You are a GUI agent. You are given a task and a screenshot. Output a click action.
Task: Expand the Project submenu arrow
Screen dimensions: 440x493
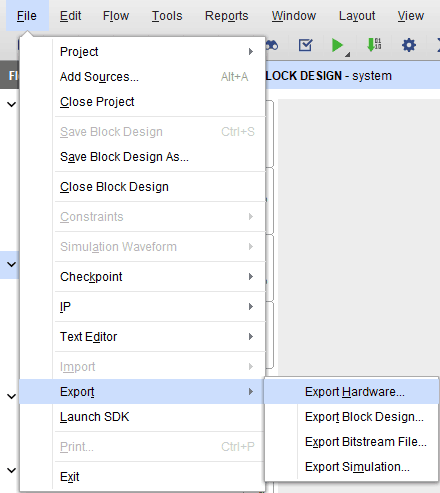[251, 52]
